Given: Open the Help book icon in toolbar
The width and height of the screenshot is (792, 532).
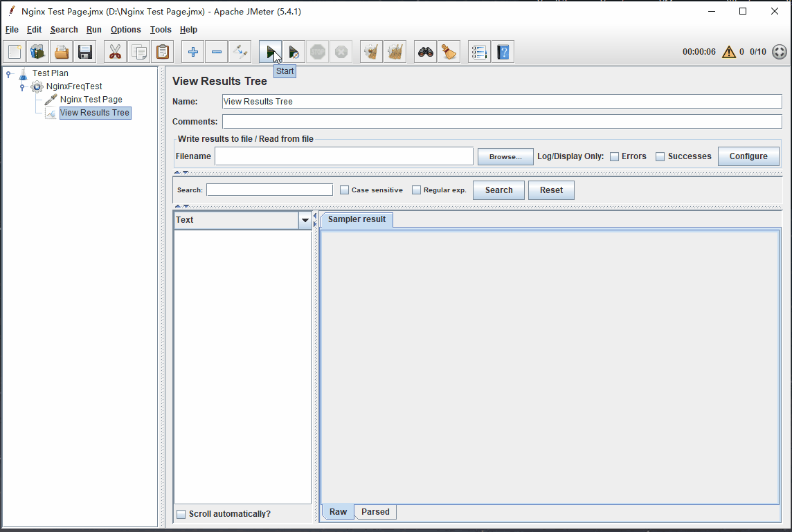Looking at the screenshot, I should (503, 52).
